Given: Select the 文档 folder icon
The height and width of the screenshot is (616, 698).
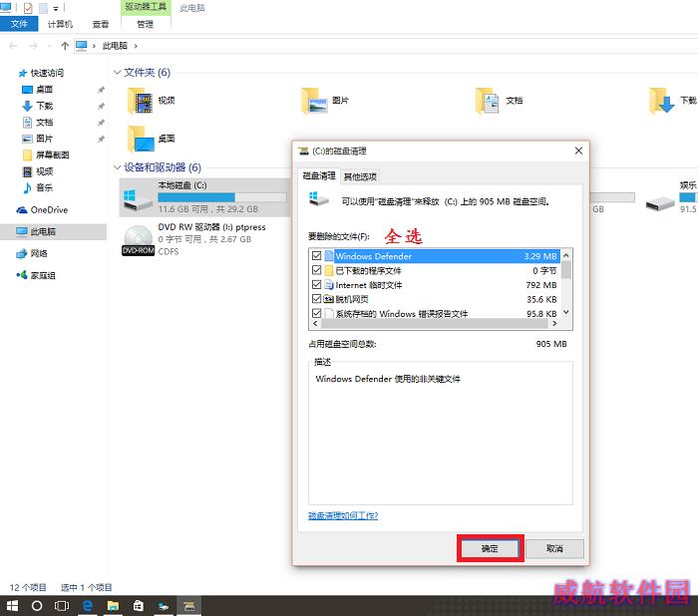Looking at the screenshot, I should point(488,101).
